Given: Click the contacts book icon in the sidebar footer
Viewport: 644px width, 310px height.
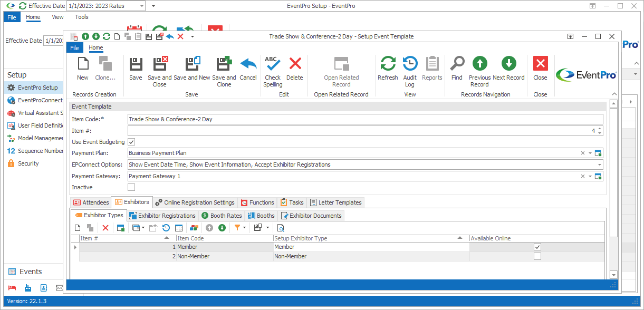Looking at the screenshot, I should 44,287.
